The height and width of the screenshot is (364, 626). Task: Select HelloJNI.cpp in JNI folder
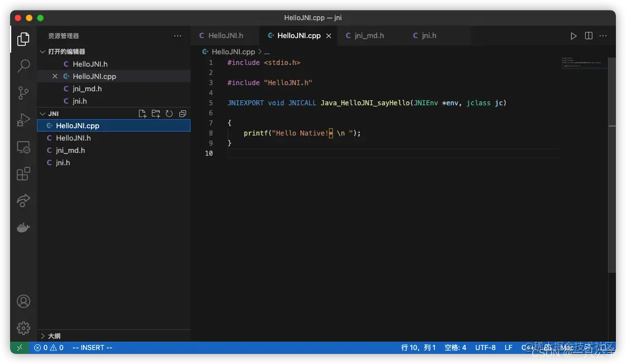(114, 125)
